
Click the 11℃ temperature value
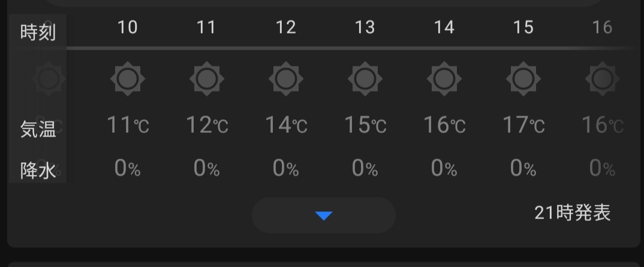tap(128, 125)
